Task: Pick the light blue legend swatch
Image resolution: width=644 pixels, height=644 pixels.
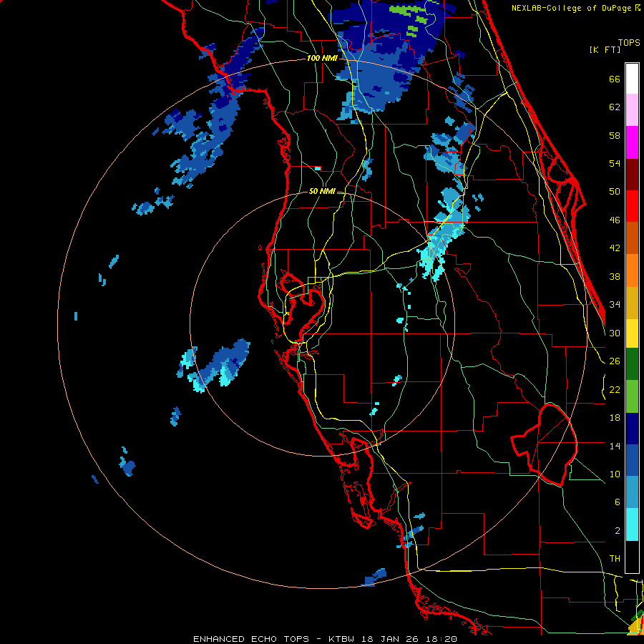Action: (632, 492)
